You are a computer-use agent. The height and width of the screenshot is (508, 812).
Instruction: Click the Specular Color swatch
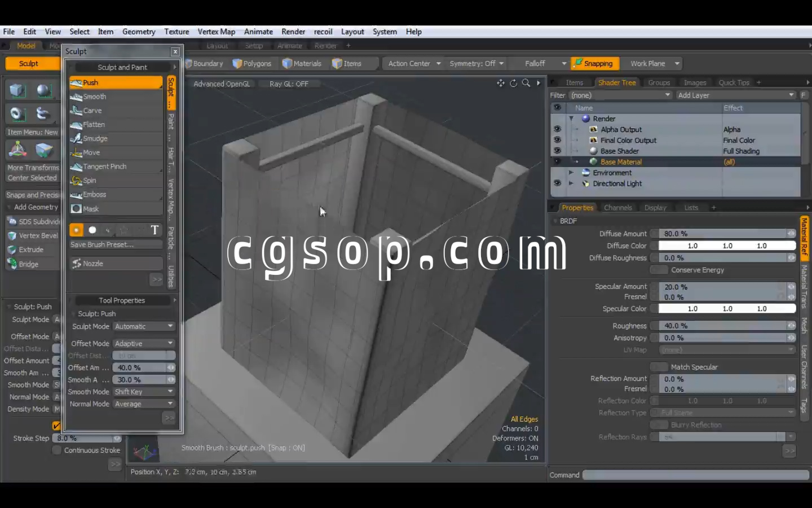tap(727, 309)
